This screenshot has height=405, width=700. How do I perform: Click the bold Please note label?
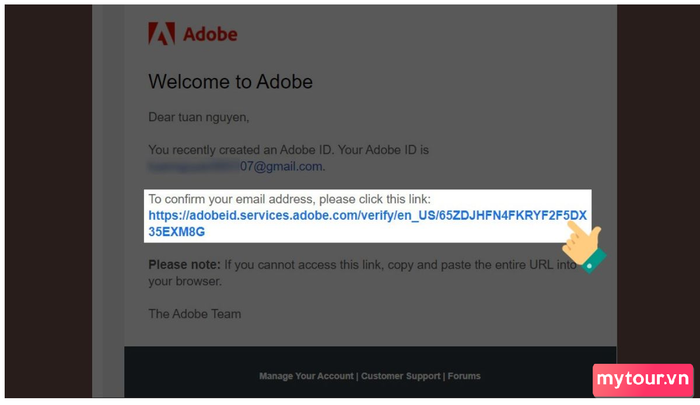click(184, 265)
